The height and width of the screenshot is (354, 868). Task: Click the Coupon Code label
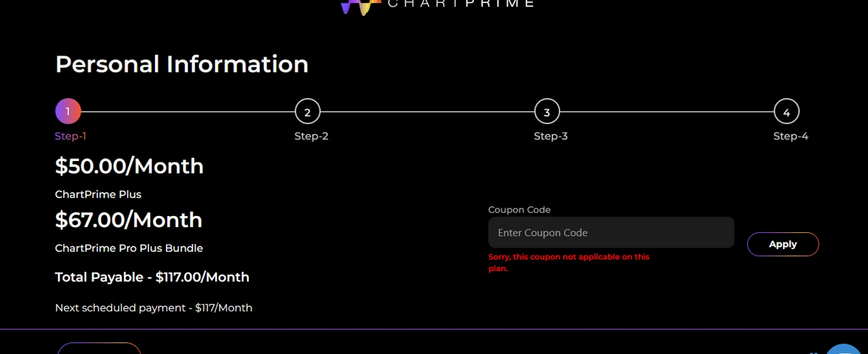[520, 210]
